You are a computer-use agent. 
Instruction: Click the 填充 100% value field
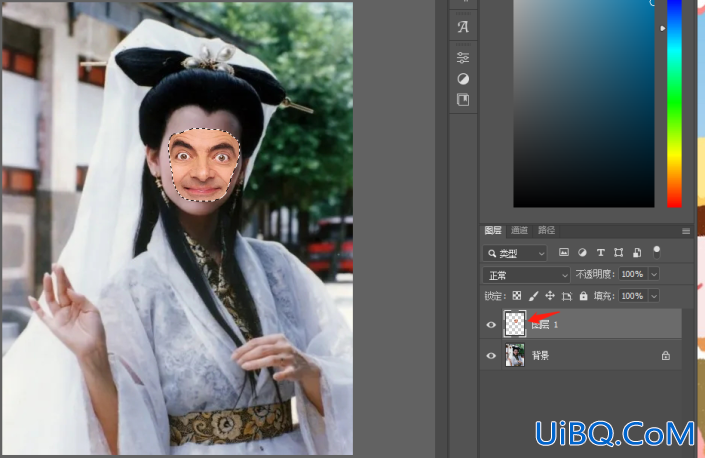633,296
